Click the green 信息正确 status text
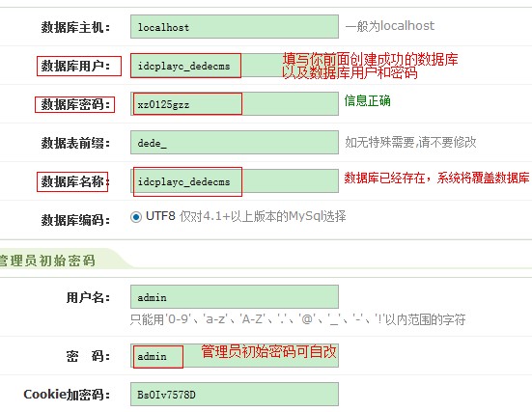 (368, 100)
